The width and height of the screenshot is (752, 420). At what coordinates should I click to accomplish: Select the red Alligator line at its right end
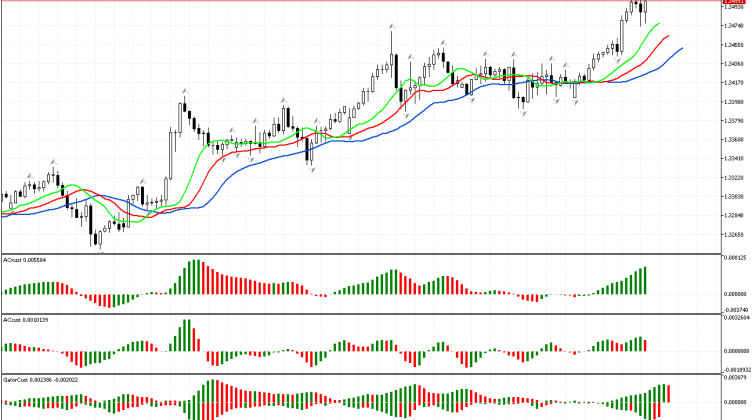click(x=669, y=37)
